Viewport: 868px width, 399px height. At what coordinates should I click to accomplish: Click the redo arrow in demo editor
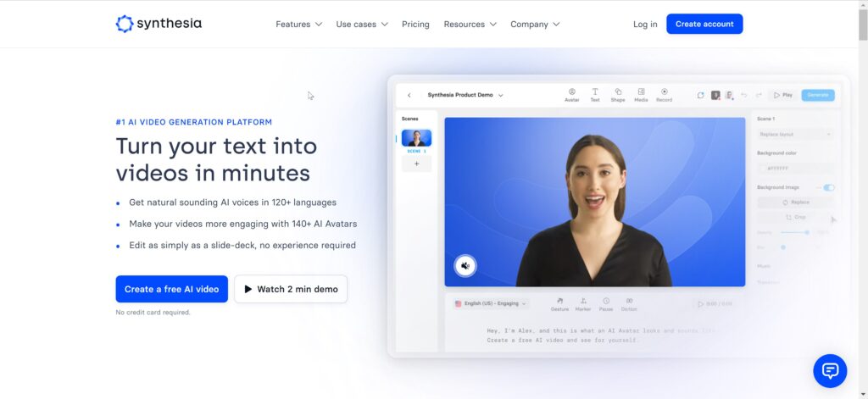[759, 95]
